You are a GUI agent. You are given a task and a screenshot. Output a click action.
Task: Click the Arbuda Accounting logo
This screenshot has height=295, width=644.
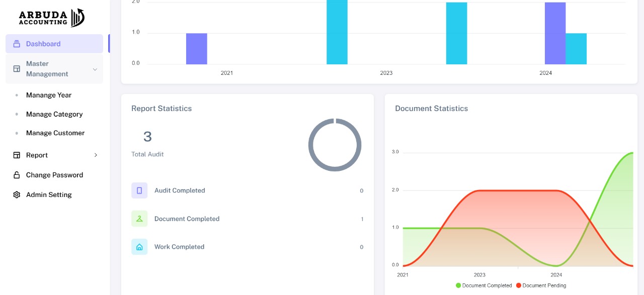coord(51,18)
